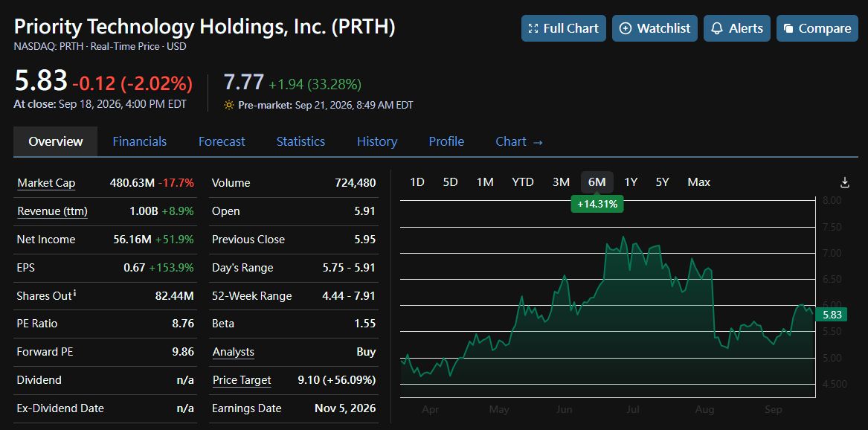
Task: Select the Overview tab
Action: tap(55, 141)
